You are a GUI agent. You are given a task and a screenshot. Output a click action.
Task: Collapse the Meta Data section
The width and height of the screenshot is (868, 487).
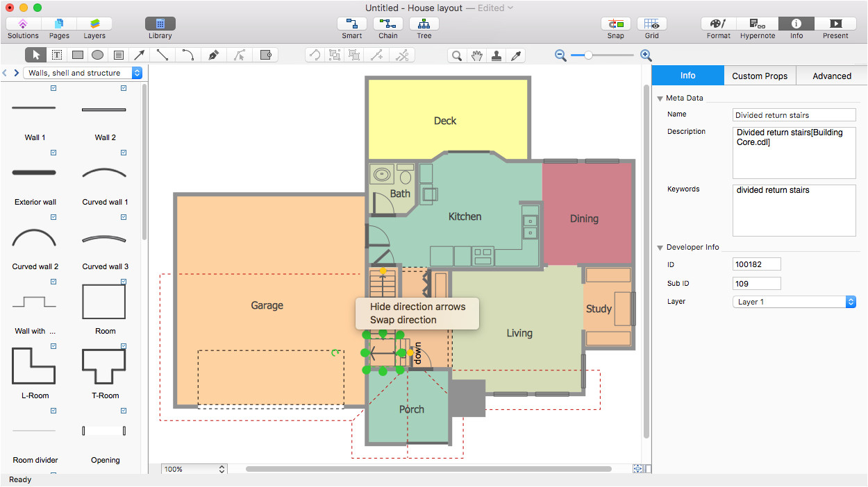click(x=660, y=99)
